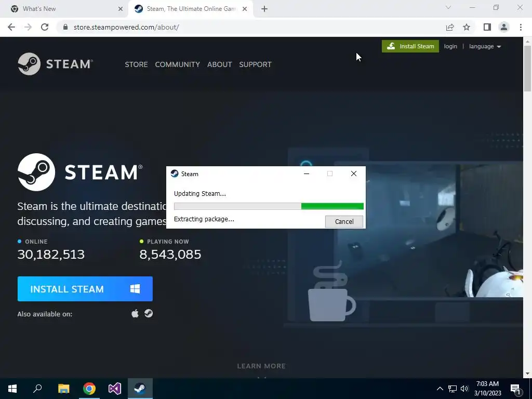This screenshot has height=399, width=532.
Task: Open Chrome profile avatar
Action: (504, 27)
